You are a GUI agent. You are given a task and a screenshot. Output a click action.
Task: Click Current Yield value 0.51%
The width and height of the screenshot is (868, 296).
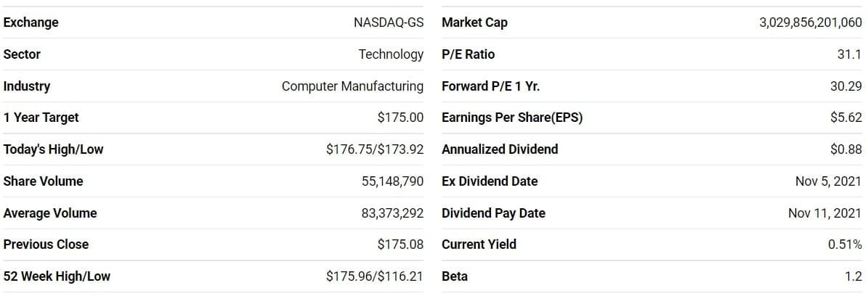click(845, 244)
